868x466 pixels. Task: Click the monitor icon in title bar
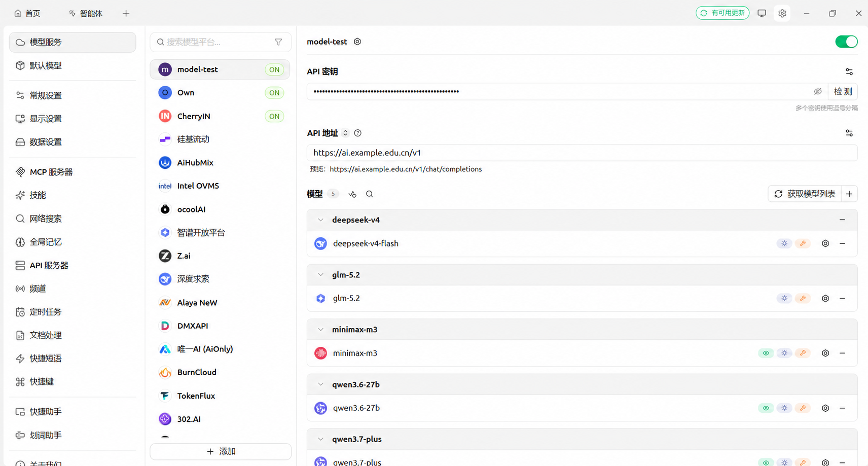click(x=762, y=13)
